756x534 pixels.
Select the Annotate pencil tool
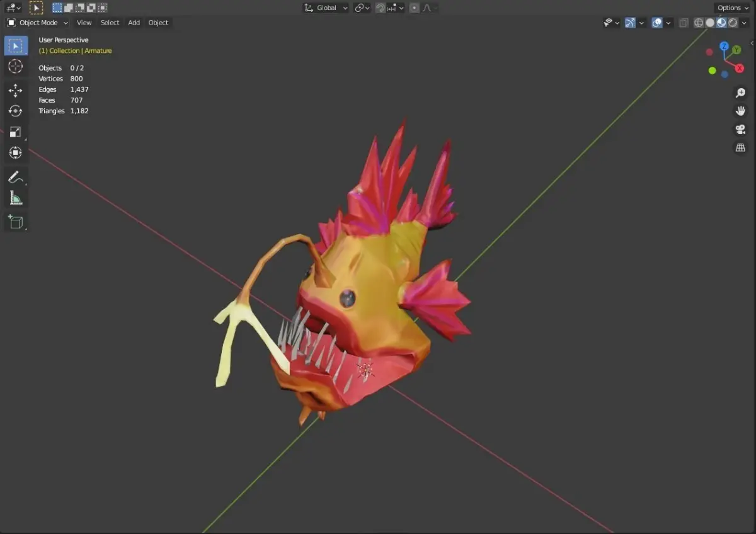(x=16, y=177)
